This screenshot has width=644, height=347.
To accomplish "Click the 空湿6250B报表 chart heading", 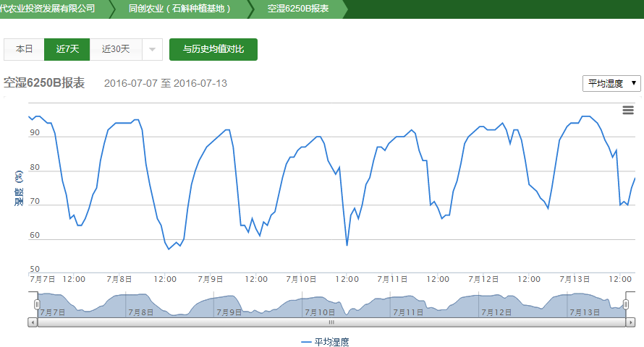I will (x=44, y=83).
